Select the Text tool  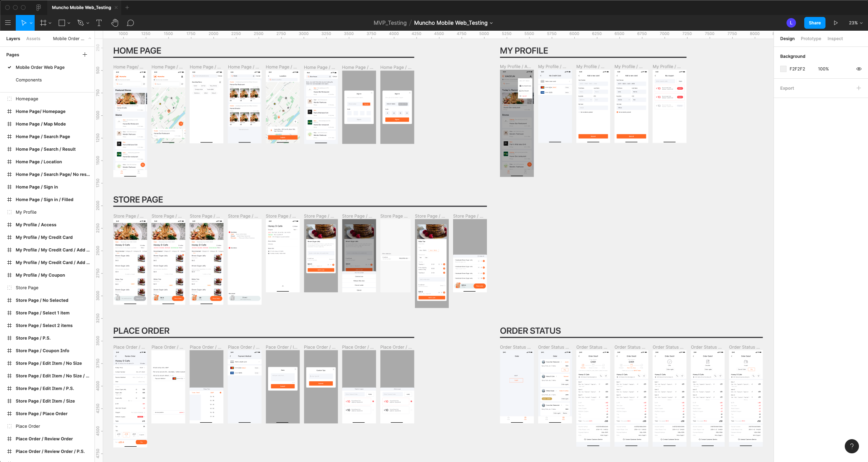tap(99, 22)
